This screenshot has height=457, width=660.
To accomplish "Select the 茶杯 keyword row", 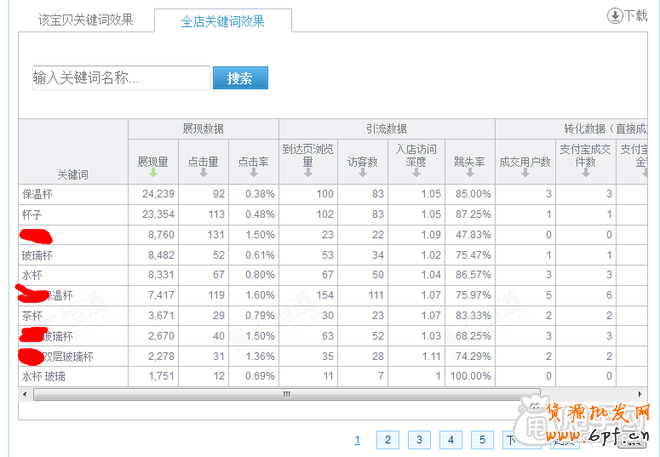I will click(x=333, y=316).
